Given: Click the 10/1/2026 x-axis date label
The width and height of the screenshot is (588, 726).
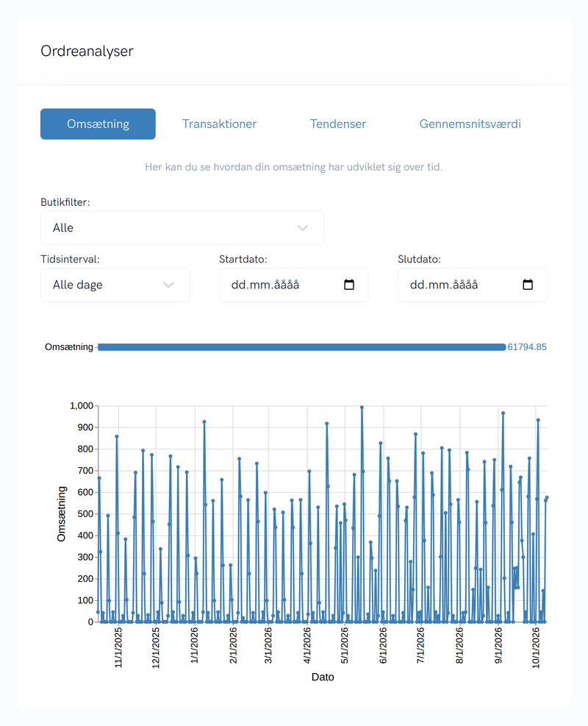Looking at the screenshot, I should [x=536, y=648].
